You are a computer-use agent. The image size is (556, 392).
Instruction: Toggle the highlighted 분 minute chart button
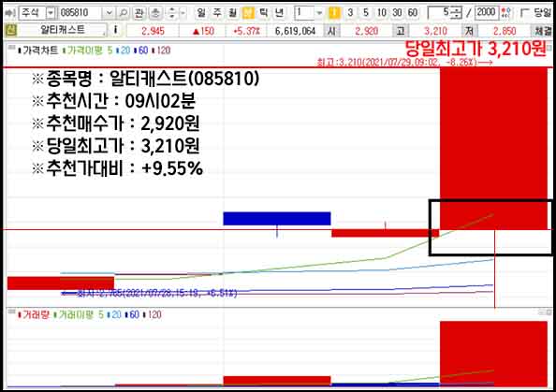tap(248, 13)
